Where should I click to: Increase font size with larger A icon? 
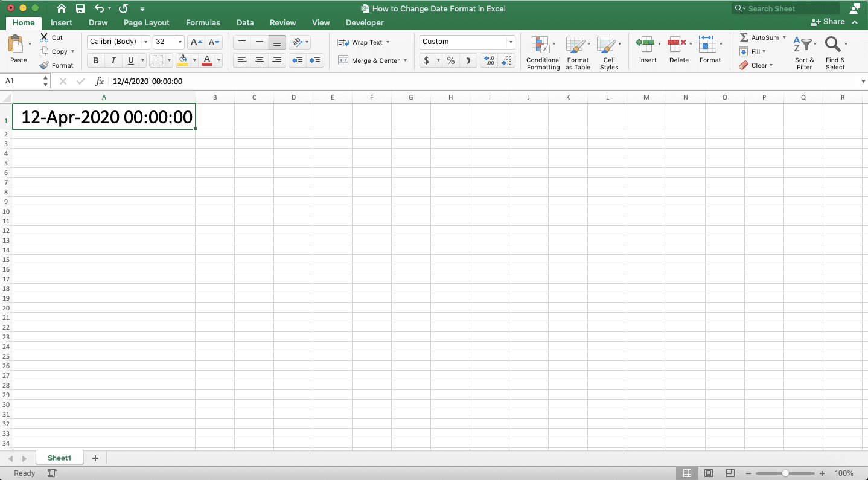(x=196, y=42)
